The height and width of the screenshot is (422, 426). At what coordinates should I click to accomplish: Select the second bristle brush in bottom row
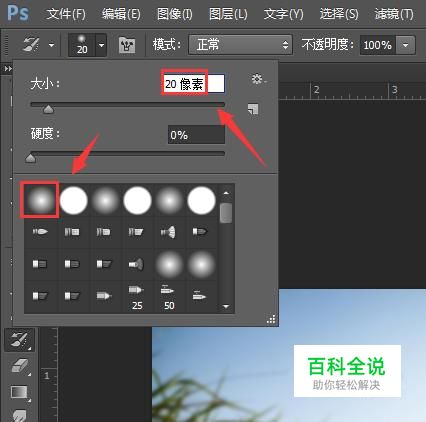point(72,296)
